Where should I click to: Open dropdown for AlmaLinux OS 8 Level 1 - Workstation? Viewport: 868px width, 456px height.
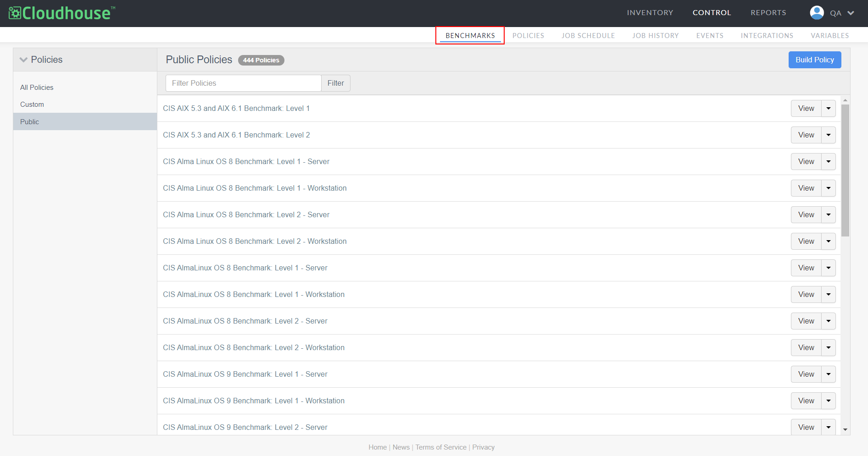tap(828, 295)
